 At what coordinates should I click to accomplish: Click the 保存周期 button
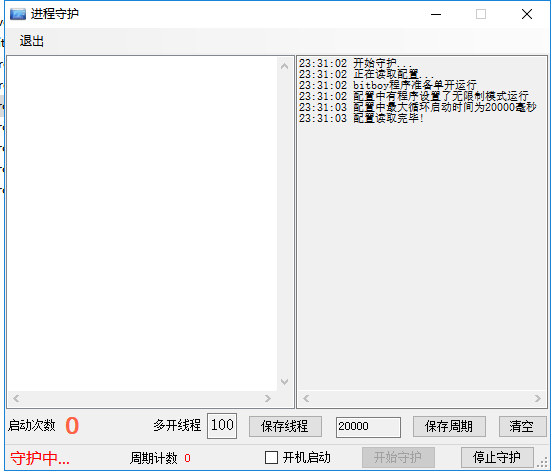pyautogui.click(x=449, y=427)
